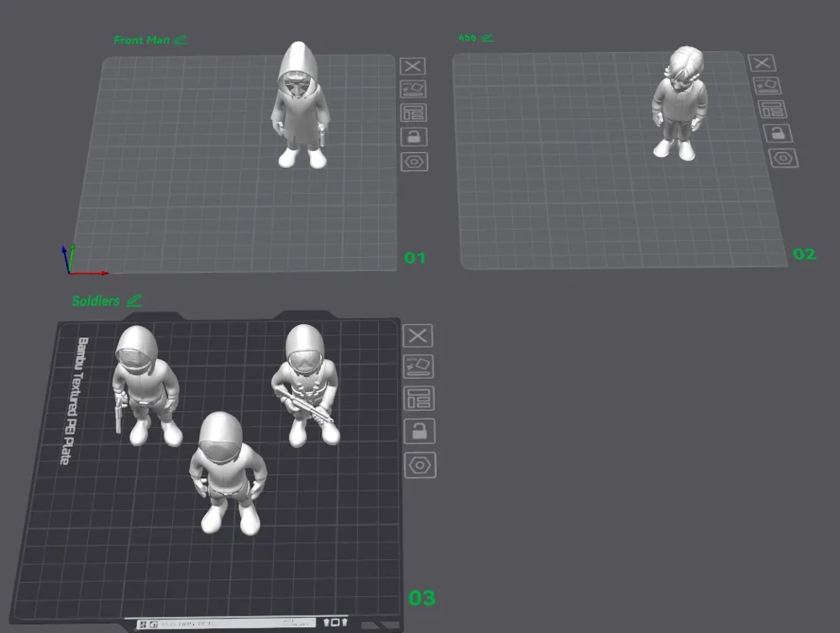Select the player figure on plate 02
The height and width of the screenshot is (633, 840).
pyautogui.click(x=679, y=102)
